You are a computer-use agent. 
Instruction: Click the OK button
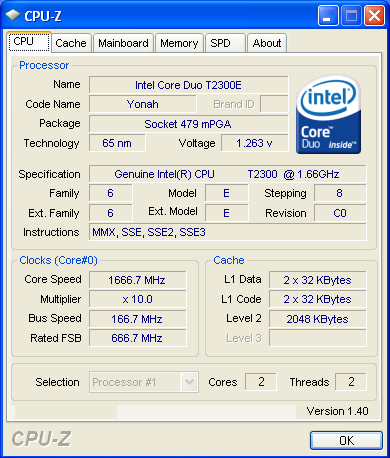(x=346, y=440)
